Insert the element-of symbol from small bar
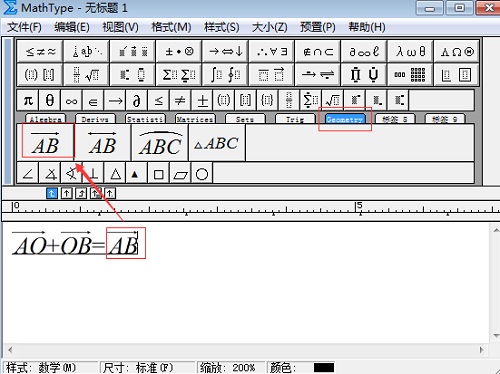Screen dimensions: 500x374 point(93,100)
